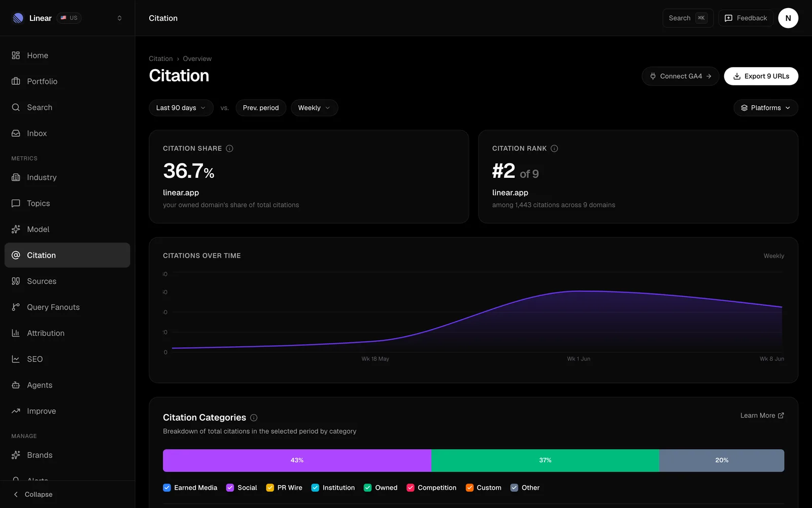Click the Attribution bar chart icon
This screenshot has height=508, width=812.
16,333
